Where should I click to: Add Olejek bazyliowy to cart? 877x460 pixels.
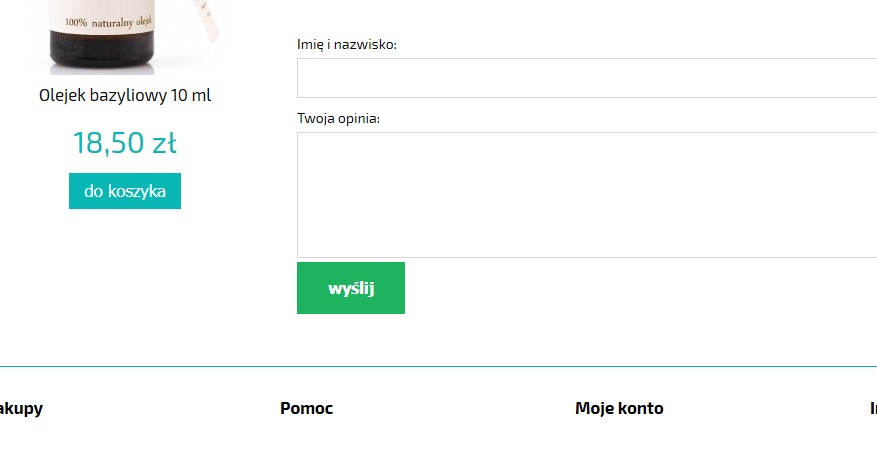[x=125, y=191]
